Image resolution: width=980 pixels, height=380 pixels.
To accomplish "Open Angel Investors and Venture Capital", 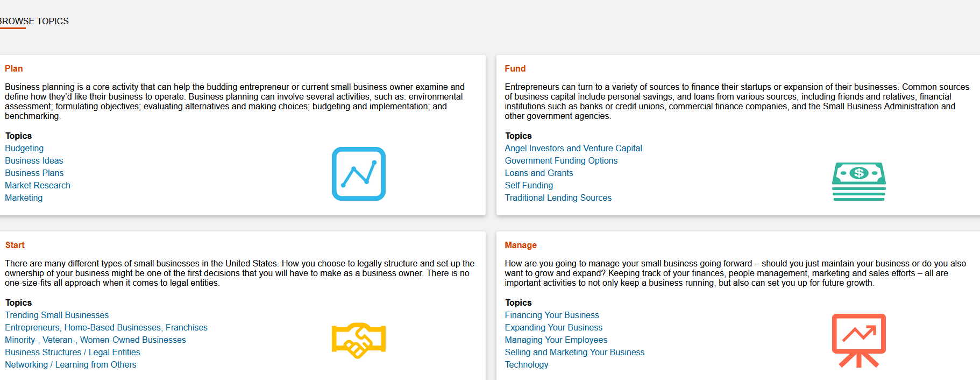I will click(573, 148).
